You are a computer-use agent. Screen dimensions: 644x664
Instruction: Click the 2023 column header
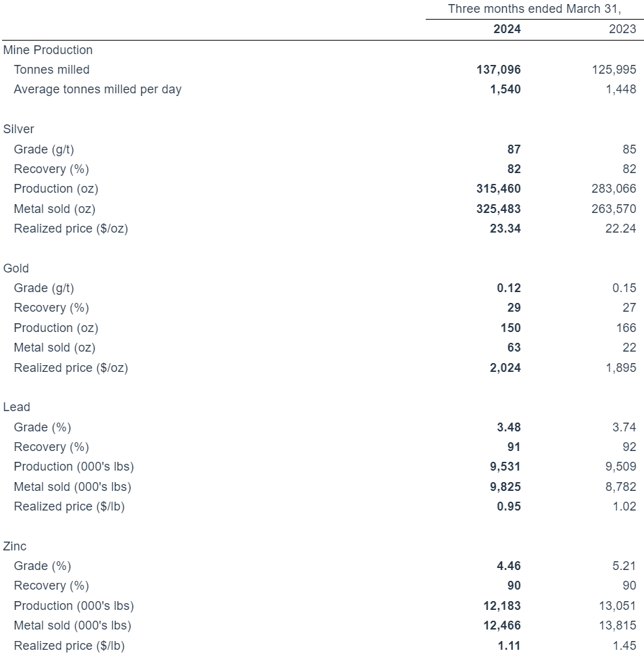click(x=622, y=29)
